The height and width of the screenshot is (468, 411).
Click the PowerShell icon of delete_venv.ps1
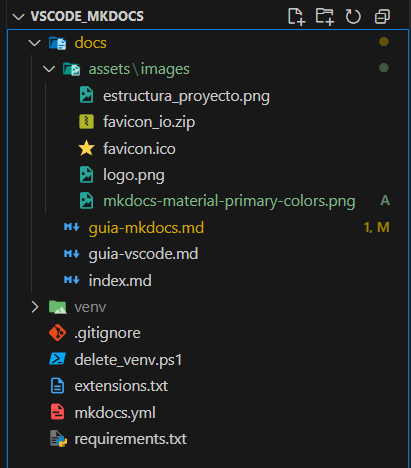(x=57, y=359)
